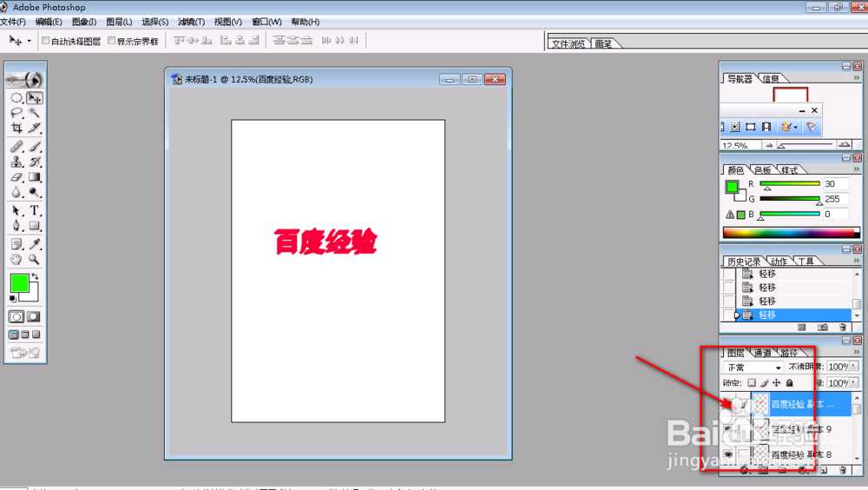Select the Pen tool

16,226
